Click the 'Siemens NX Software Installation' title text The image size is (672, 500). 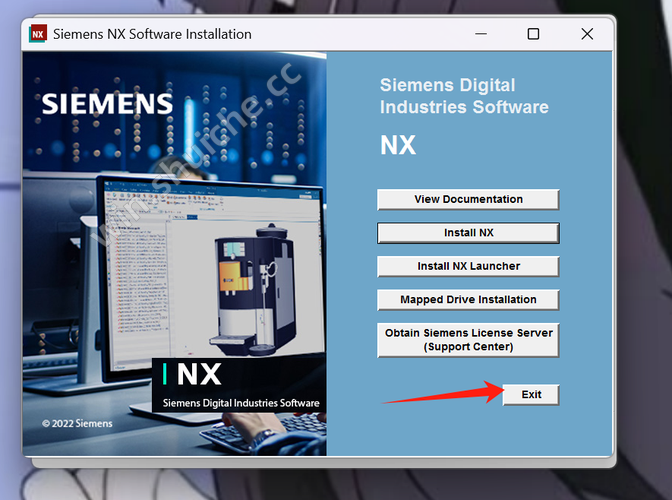pyautogui.click(x=152, y=34)
